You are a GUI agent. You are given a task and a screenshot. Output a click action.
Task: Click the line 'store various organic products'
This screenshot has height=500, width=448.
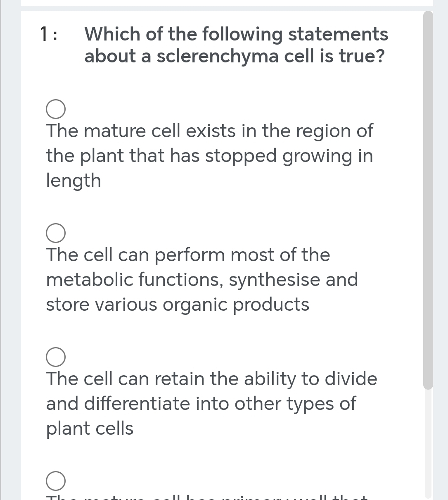[178, 305]
